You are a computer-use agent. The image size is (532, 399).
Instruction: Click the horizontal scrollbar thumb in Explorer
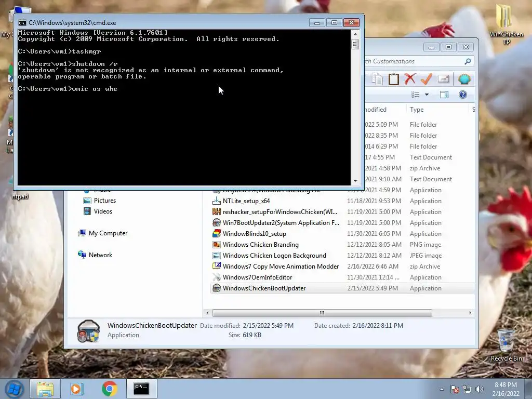point(322,313)
